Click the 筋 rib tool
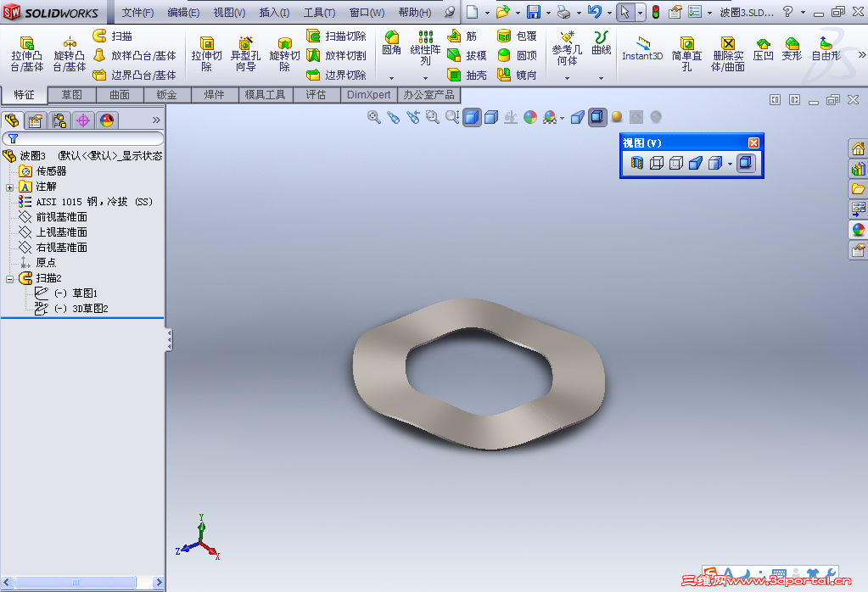The image size is (868, 592). click(462, 36)
